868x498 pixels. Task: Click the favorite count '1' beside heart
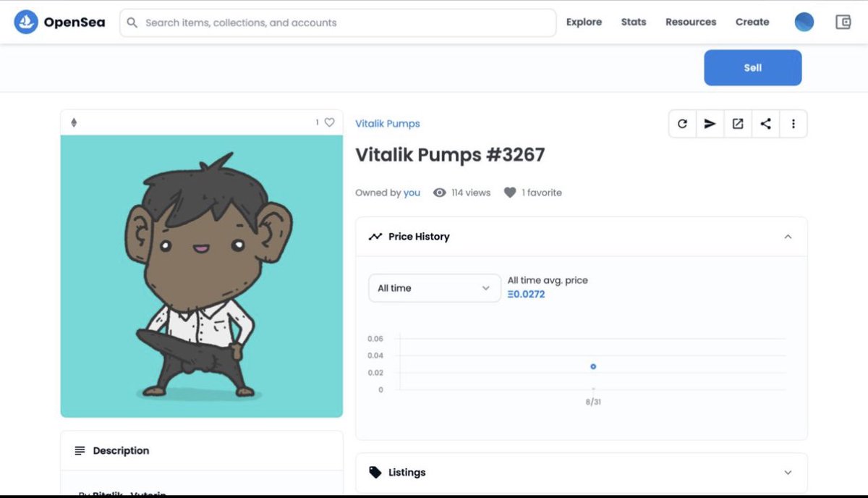317,122
